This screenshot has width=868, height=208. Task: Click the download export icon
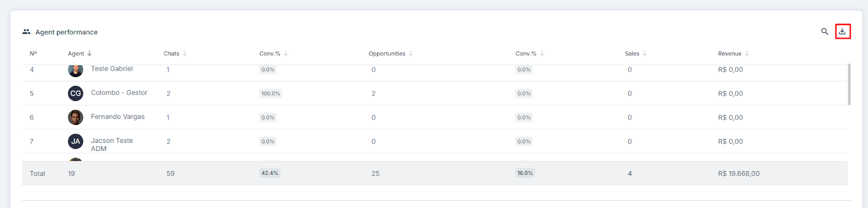(843, 31)
